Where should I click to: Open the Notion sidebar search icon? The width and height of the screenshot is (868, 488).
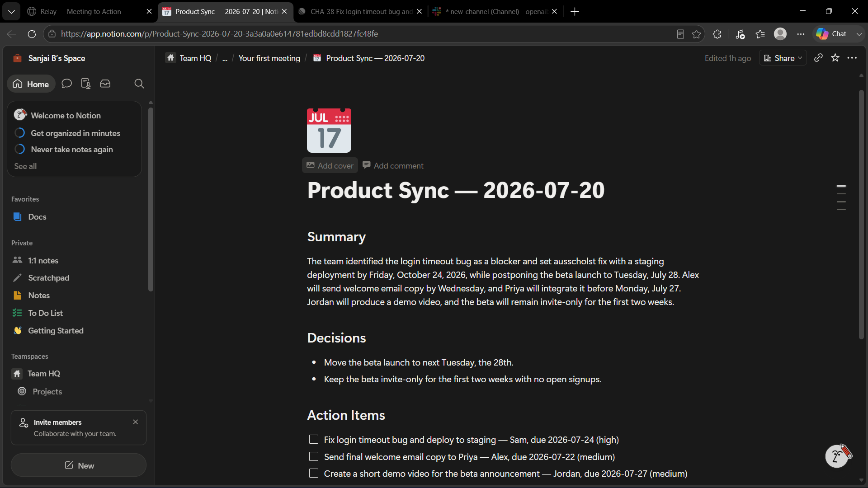[139, 84]
